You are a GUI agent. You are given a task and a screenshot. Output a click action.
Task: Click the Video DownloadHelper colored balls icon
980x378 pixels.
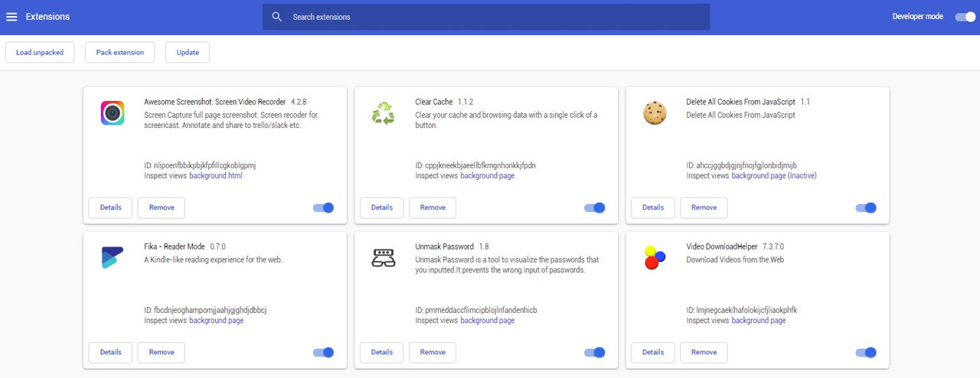click(655, 258)
